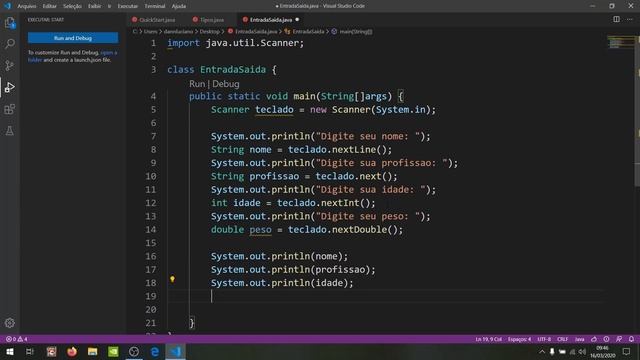Open the Test beaker view

pos(10,131)
